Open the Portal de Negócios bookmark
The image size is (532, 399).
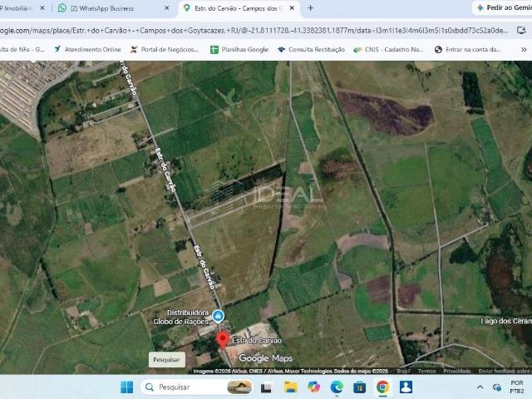pos(165,50)
